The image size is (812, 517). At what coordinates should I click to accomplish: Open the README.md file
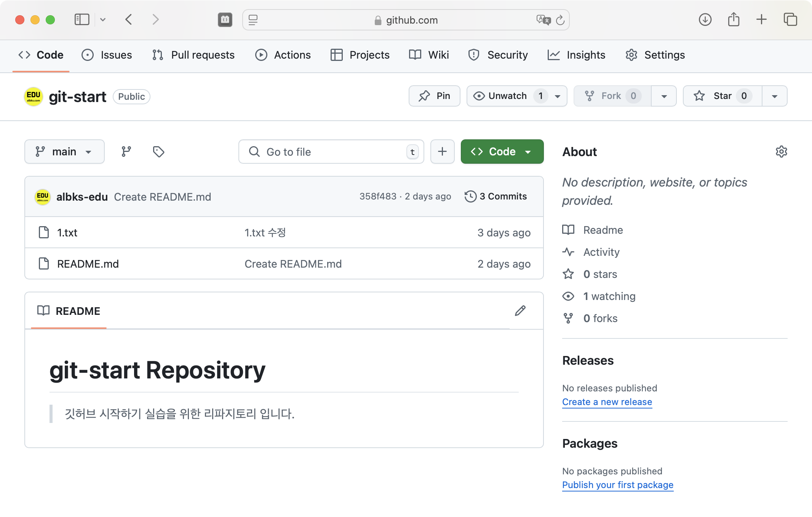pos(88,264)
